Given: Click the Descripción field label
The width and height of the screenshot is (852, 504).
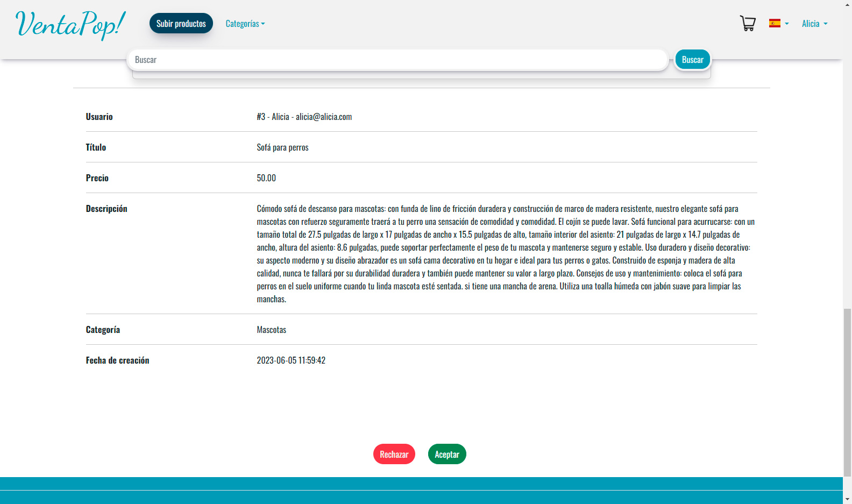Looking at the screenshot, I should coord(106,209).
